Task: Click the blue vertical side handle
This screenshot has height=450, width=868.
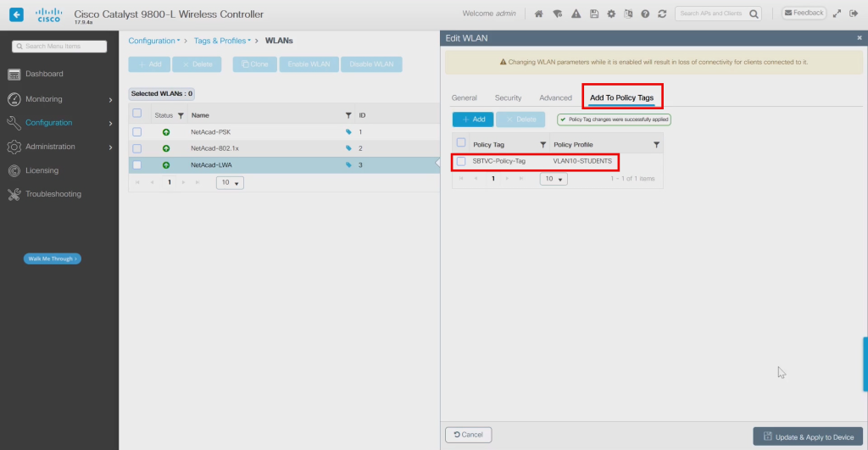Action: [865, 364]
